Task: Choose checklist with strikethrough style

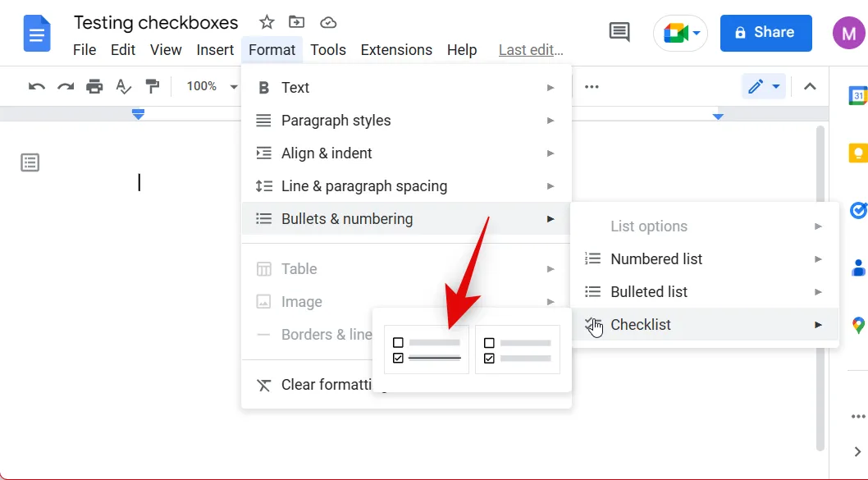Action: pyautogui.click(x=427, y=350)
